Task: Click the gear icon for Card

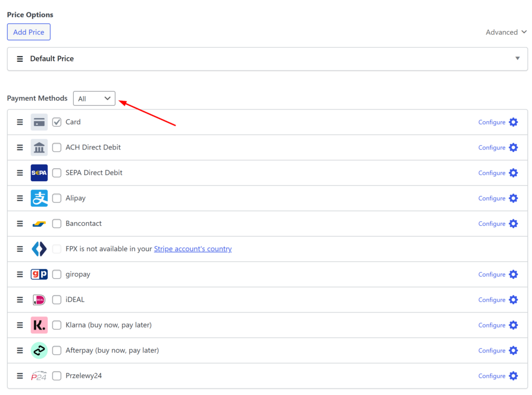Action: click(x=513, y=122)
